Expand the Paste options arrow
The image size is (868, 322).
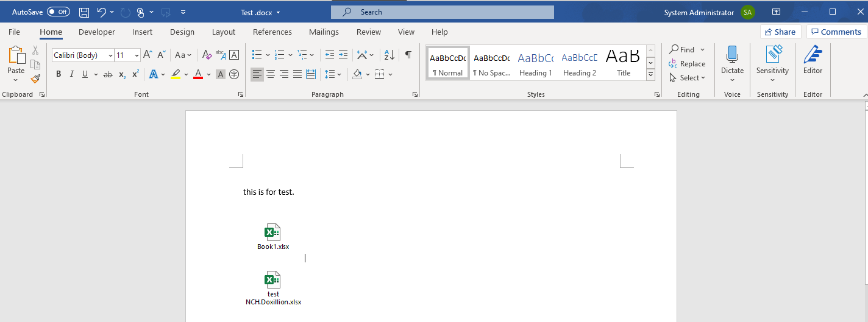click(x=16, y=80)
